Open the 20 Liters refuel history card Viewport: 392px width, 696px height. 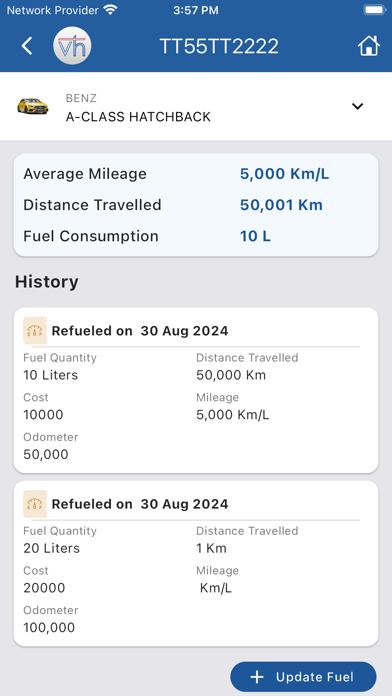[x=196, y=563]
